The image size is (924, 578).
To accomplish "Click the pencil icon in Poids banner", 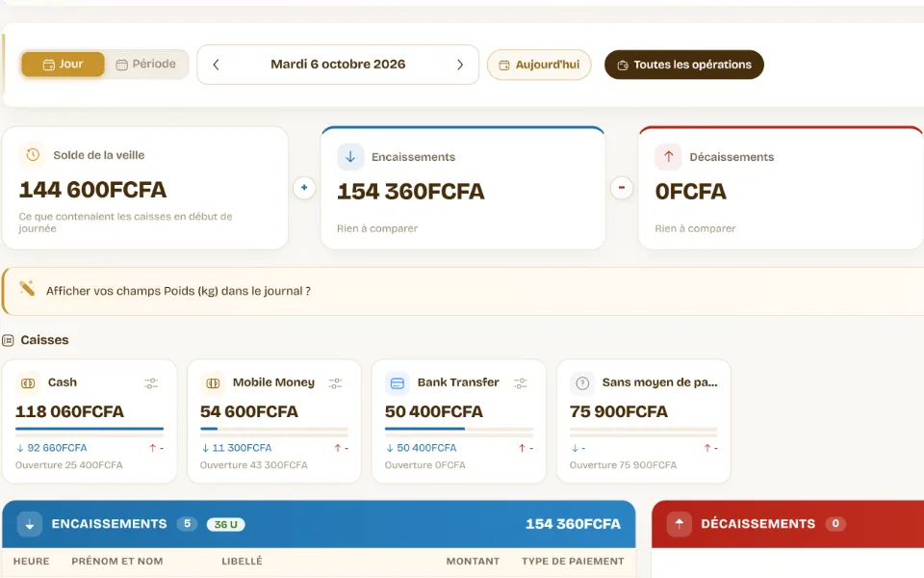I will point(27,288).
